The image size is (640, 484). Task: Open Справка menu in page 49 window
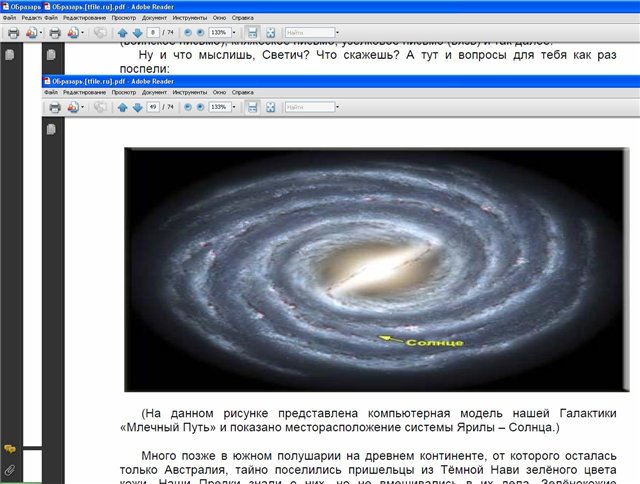[242, 92]
